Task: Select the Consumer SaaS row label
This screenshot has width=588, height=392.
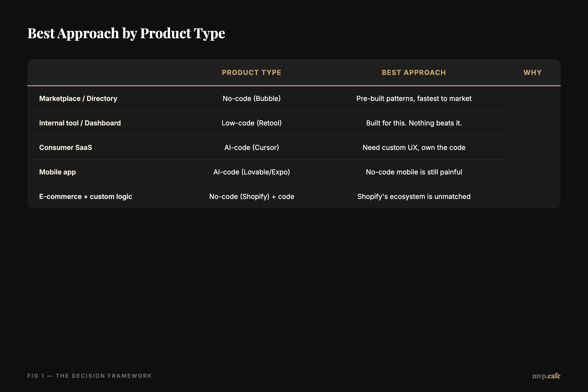Action: click(65, 147)
